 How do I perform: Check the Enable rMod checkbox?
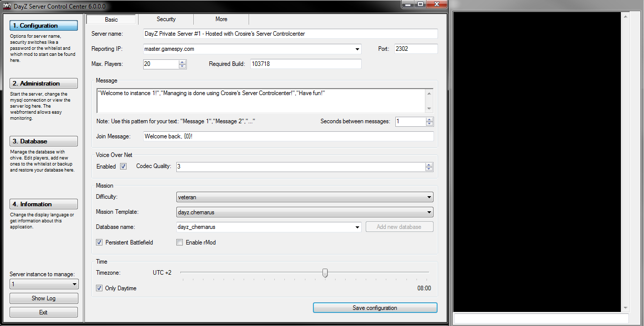click(x=179, y=242)
